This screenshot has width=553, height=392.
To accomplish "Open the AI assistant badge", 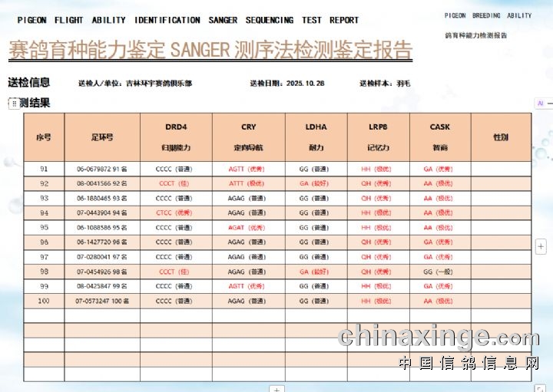I will [x=541, y=103].
